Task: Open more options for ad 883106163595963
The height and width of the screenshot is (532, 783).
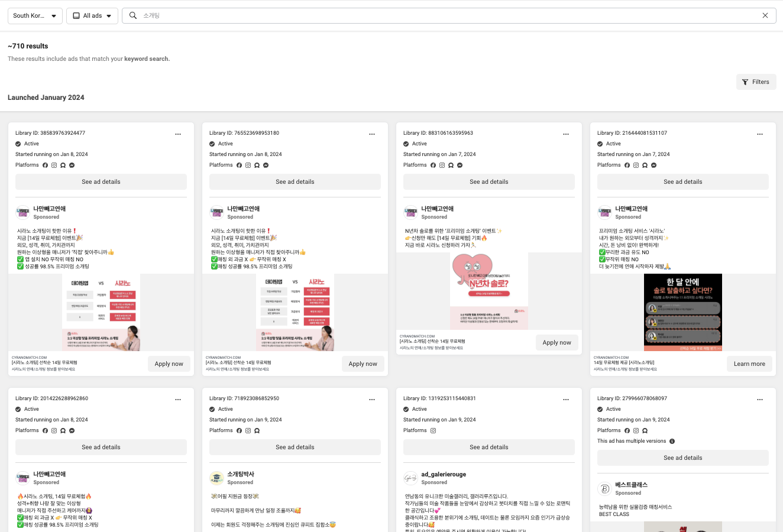Action: coord(566,134)
